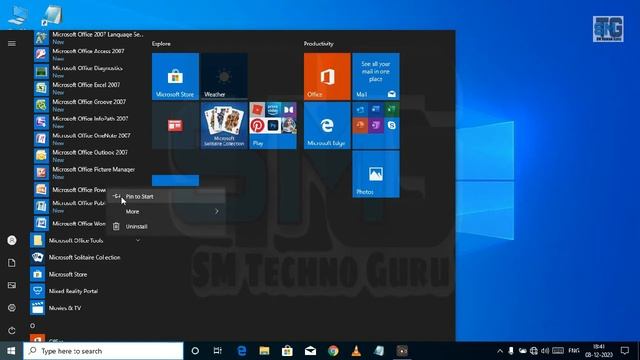Open the Weather tile
This screenshot has height=360, width=640.
224,76
